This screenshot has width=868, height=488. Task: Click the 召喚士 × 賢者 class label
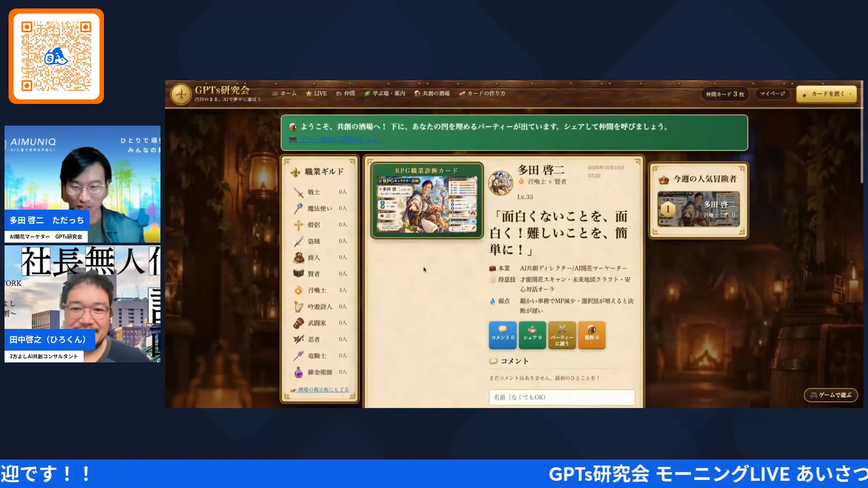pos(547,182)
